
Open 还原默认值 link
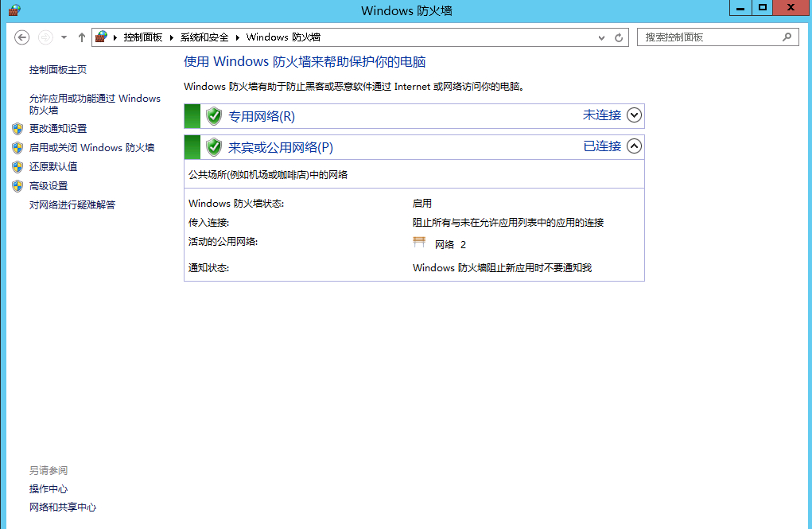(x=53, y=166)
